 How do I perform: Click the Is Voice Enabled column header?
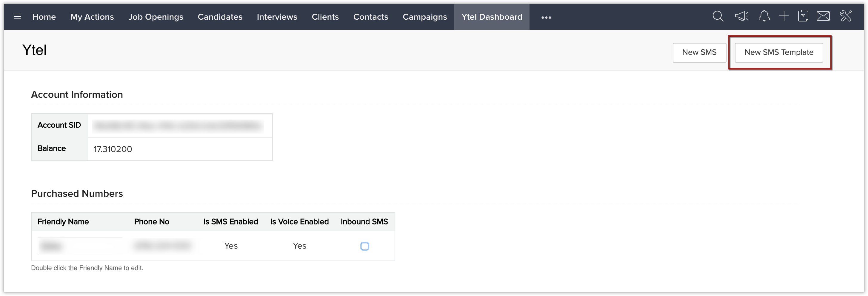point(299,222)
